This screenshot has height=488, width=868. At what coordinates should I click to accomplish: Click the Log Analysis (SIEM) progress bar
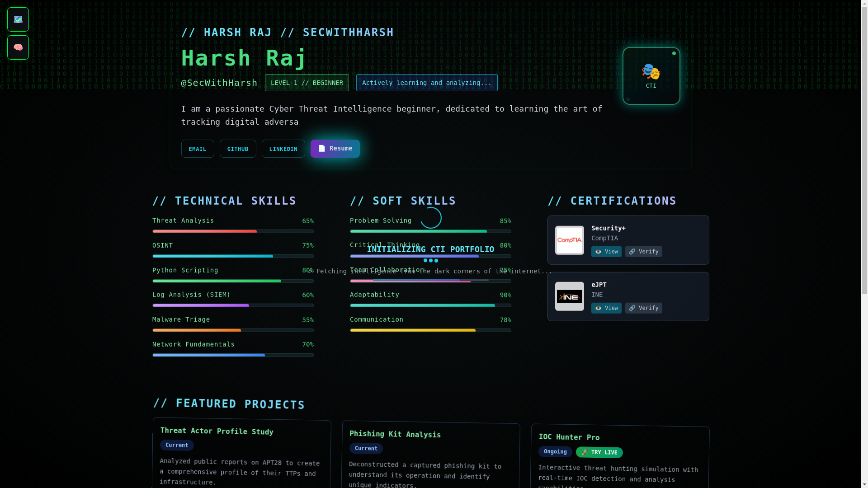pyautogui.click(x=233, y=305)
